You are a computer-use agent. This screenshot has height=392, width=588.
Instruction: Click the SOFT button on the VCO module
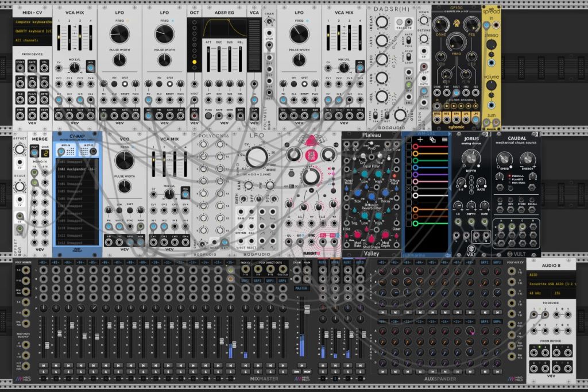tap(130, 210)
